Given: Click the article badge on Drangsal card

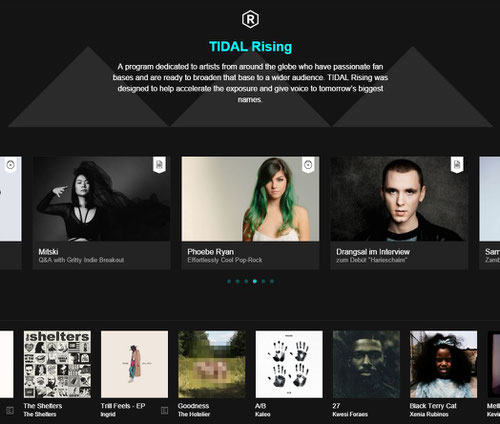Looking at the screenshot, I should [457, 165].
